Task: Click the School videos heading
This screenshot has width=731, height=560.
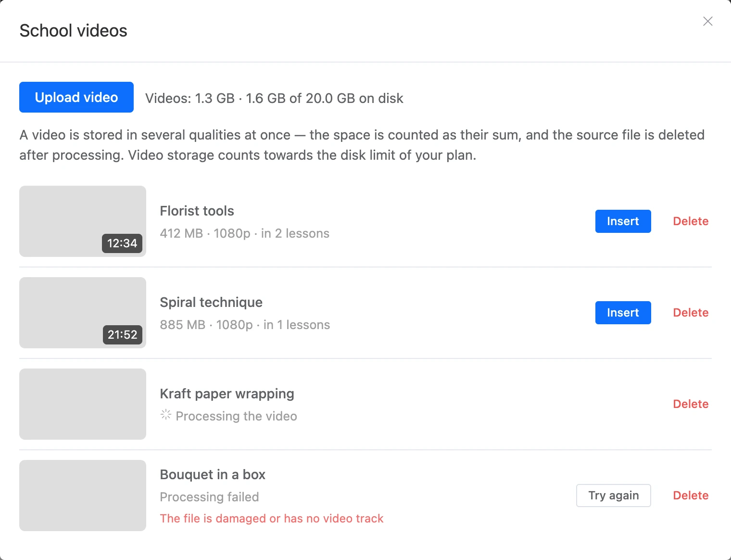Action: point(73,31)
